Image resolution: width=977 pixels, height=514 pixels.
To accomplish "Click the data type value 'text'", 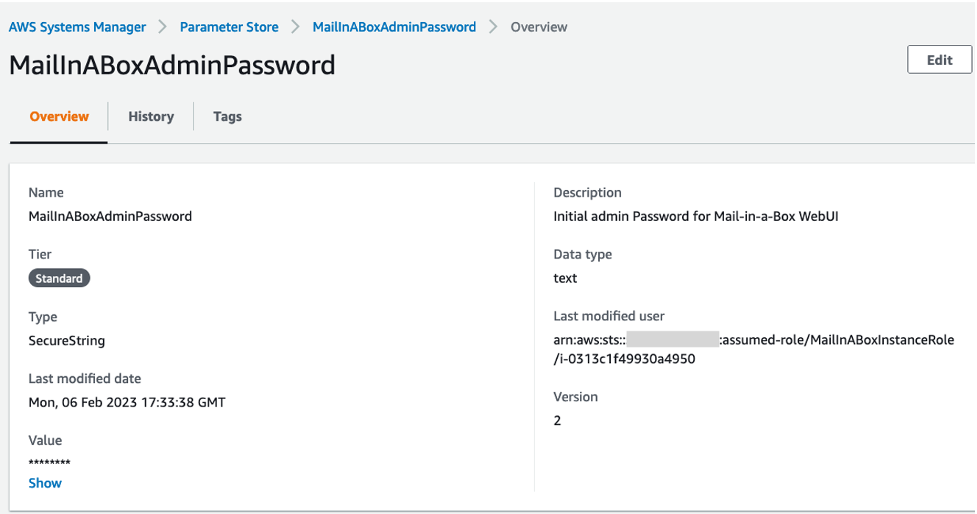I will (565, 278).
